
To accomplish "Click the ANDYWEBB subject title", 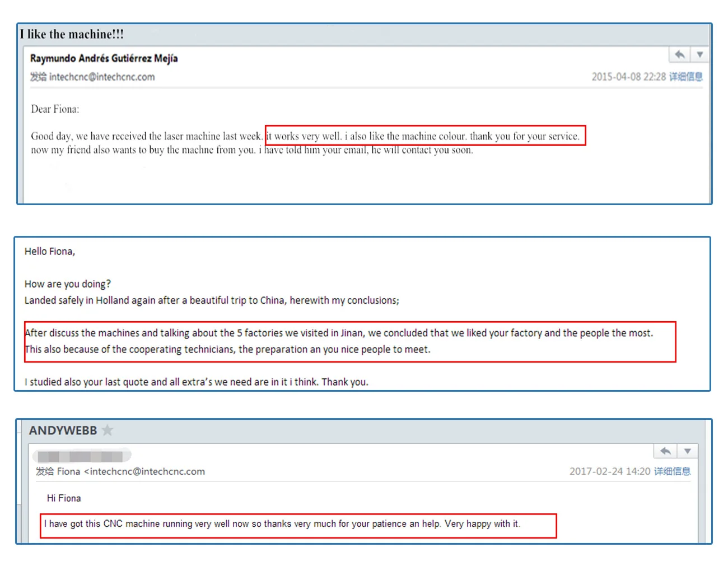I will [x=63, y=430].
